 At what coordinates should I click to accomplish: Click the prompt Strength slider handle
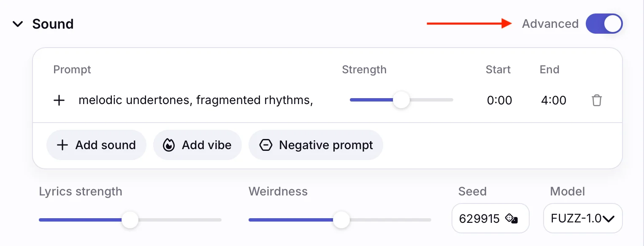pos(401,100)
